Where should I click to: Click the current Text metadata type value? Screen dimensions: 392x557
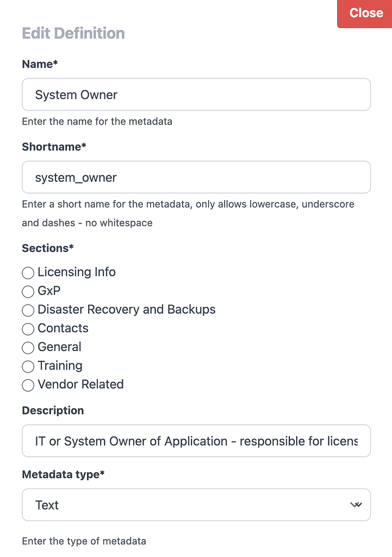pos(47,505)
